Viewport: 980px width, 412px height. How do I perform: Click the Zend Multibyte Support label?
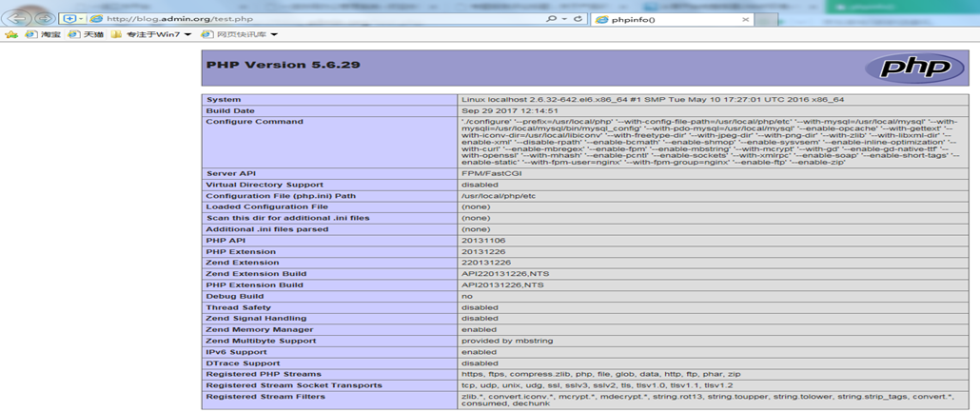[262, 341]
